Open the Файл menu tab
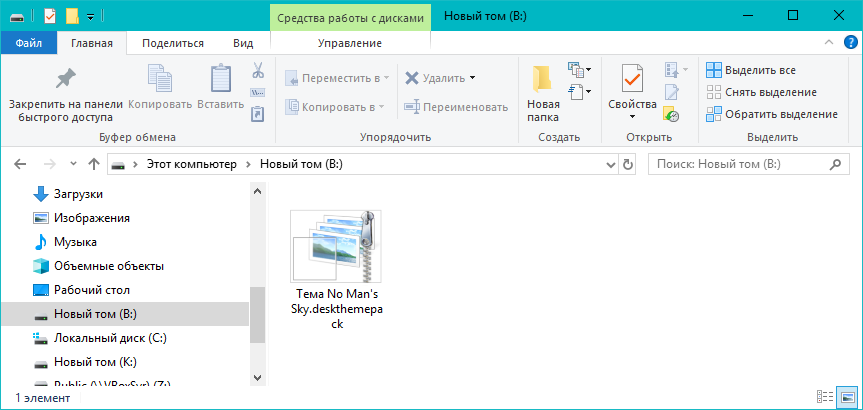The width and height of the screenshot is (863, 410). pos(29,43)
